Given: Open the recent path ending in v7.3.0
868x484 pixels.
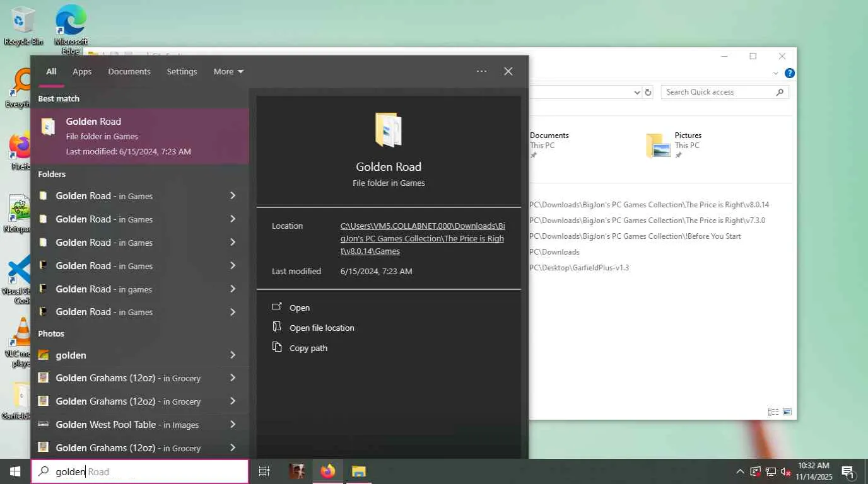Looking at the screenshot, I should tap(647, 221).
